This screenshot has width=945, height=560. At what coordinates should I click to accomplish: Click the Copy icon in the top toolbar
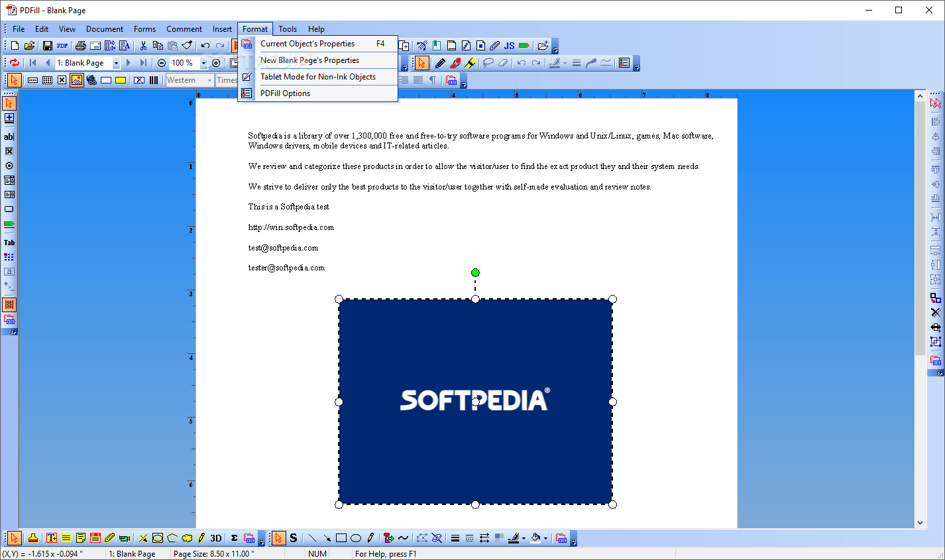(x=158, y=46)
